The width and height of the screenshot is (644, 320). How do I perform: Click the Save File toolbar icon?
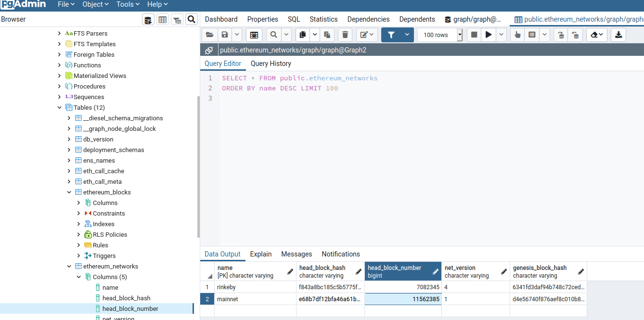224,35
